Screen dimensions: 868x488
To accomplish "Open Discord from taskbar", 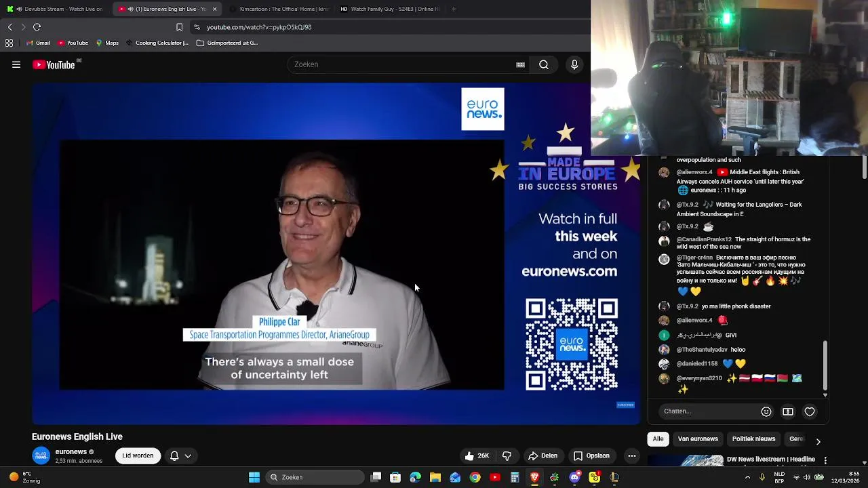I will coord(574,477).
